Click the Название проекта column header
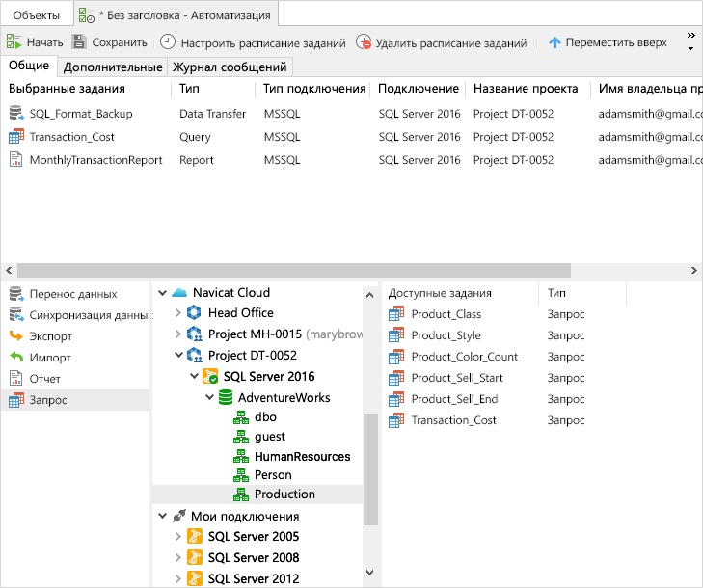This screenshot has height=588, width=703. point(526,89)
